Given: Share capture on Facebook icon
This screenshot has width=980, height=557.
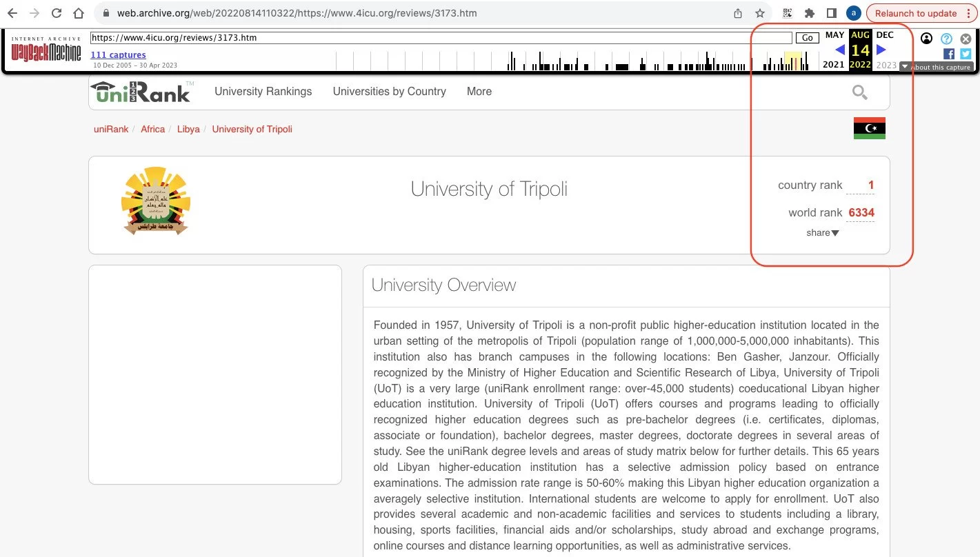Looking at the screenshot, I should pyautogui.click(x=949, y=54).
